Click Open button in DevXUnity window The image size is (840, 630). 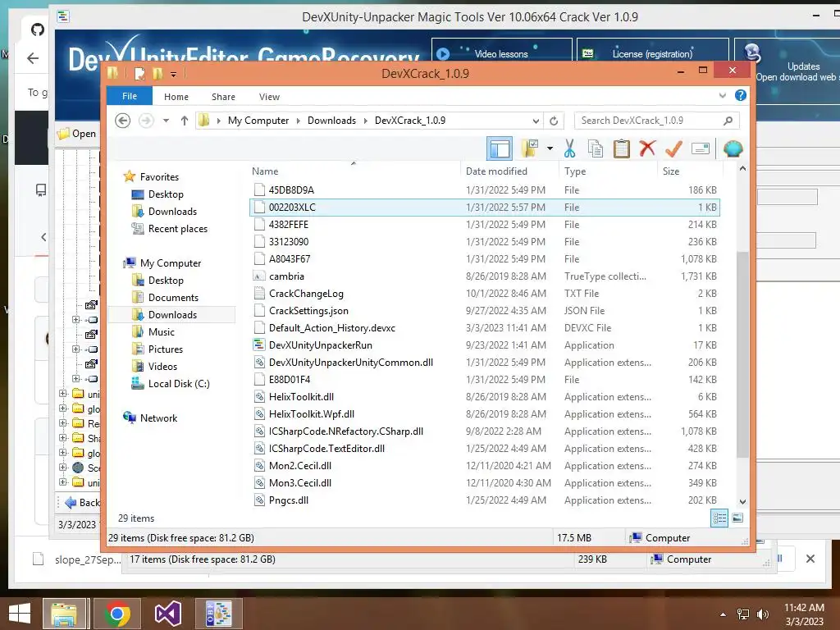click(x=77, y=134)
